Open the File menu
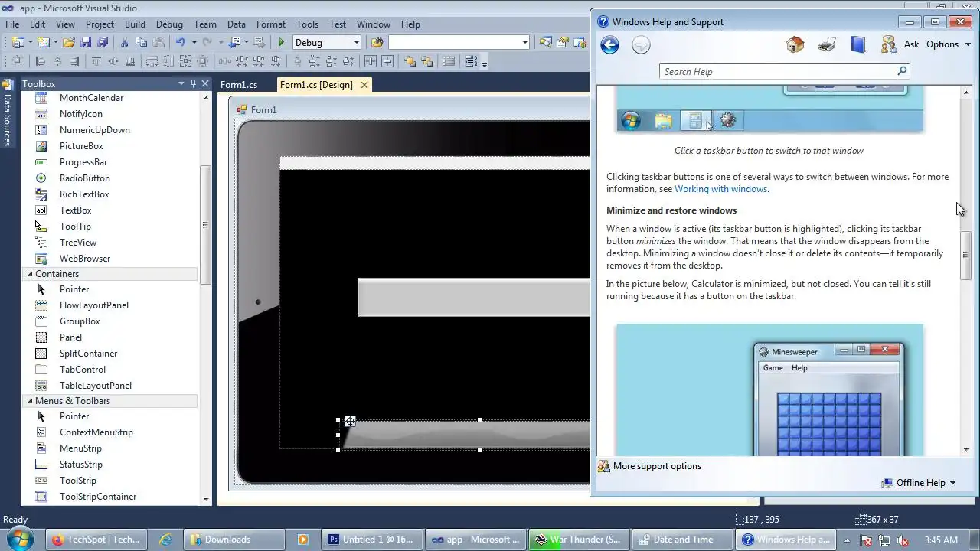This screenshot has height=551, width=980. pyautogui.click(x=12, y=24)
